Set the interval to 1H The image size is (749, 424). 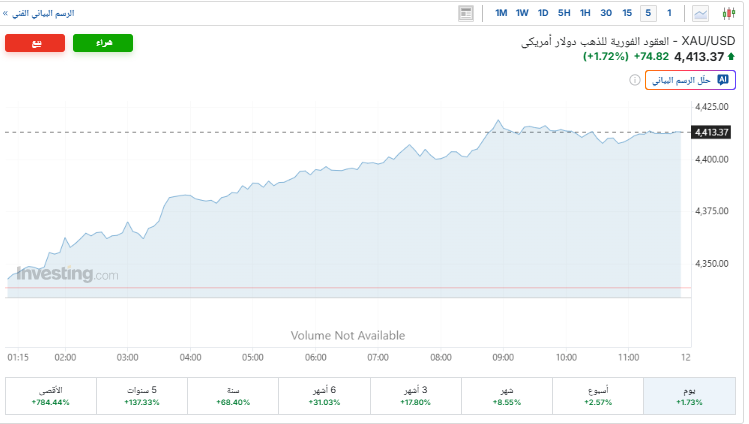pos(585,13)
